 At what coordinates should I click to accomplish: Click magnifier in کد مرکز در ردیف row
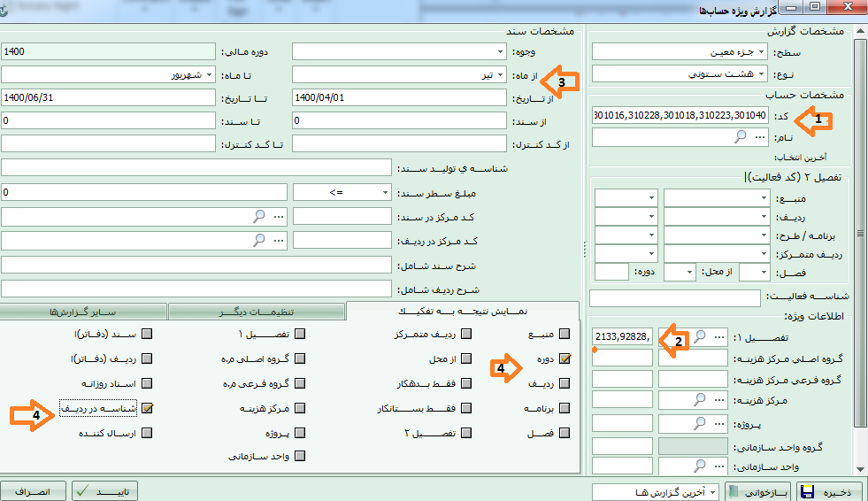click(x=258, y=240)
